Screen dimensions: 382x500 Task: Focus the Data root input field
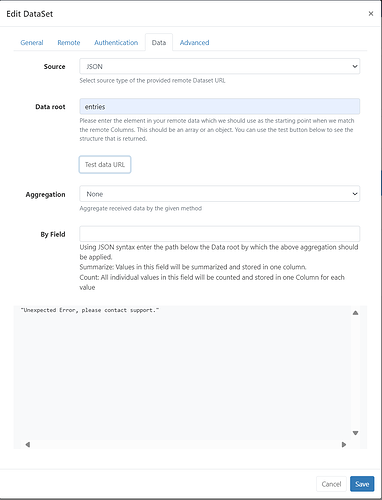pyautogui.click(x=220, y=107)
